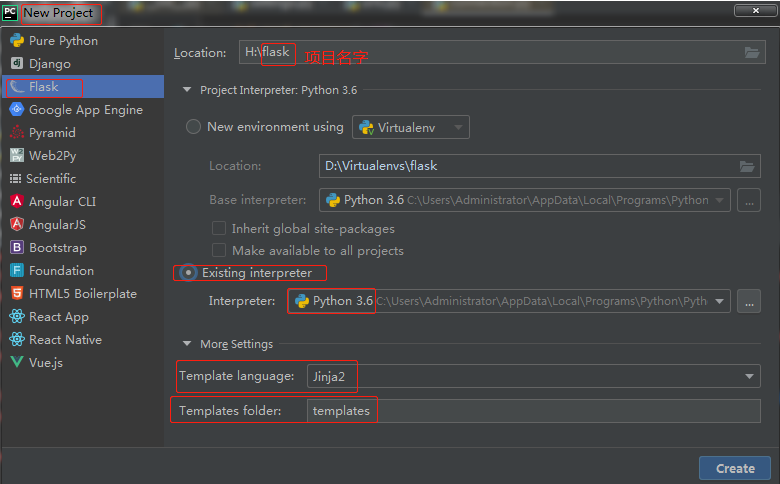Click the Web2Py project icon
This screenshot has height=484, width=780.
17,155
